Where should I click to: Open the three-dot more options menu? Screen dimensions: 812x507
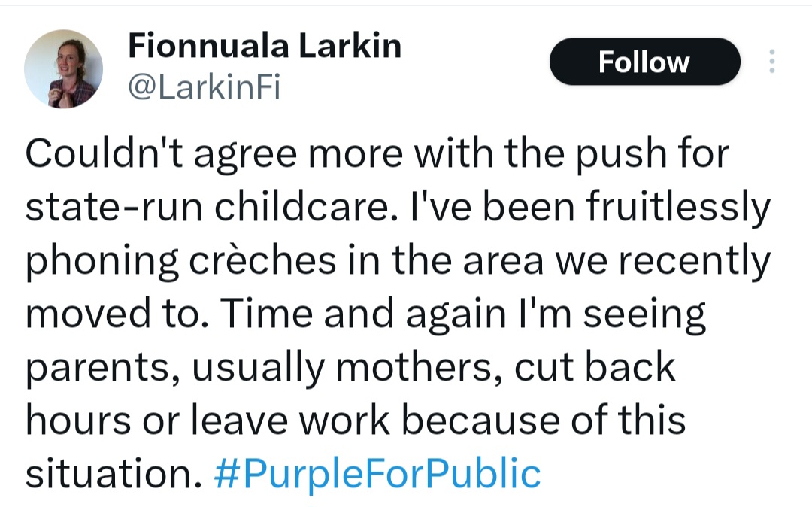pos(771,61)
